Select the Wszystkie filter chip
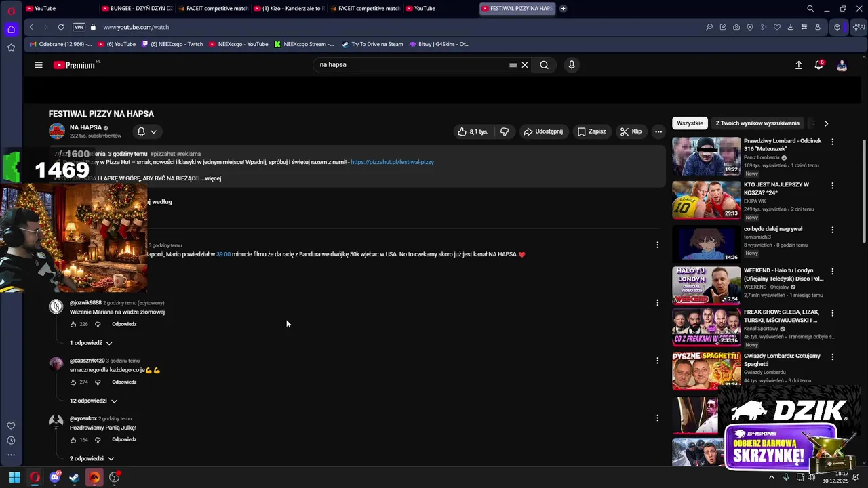Viewport: 868px width, 488px height. point(690,123)
